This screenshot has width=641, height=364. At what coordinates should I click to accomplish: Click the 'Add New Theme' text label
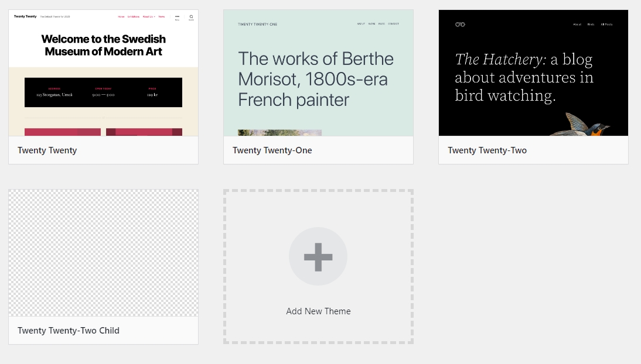coord(318,311)
